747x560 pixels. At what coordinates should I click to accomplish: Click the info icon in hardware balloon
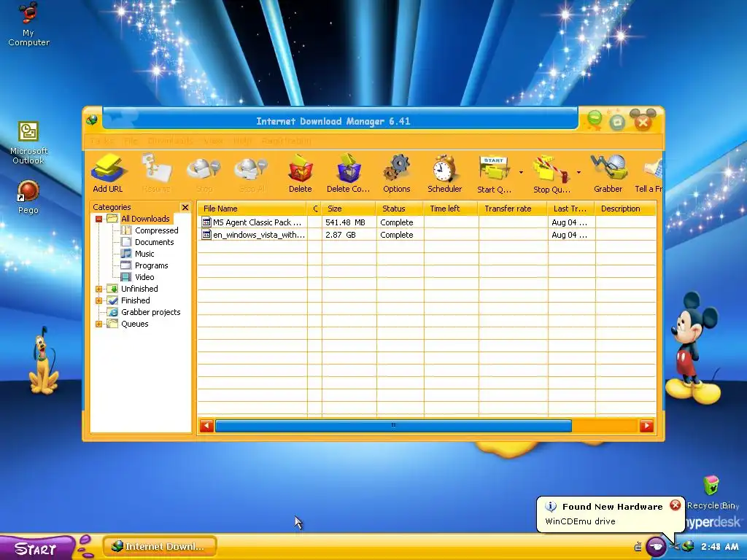[x=551, y=507]
